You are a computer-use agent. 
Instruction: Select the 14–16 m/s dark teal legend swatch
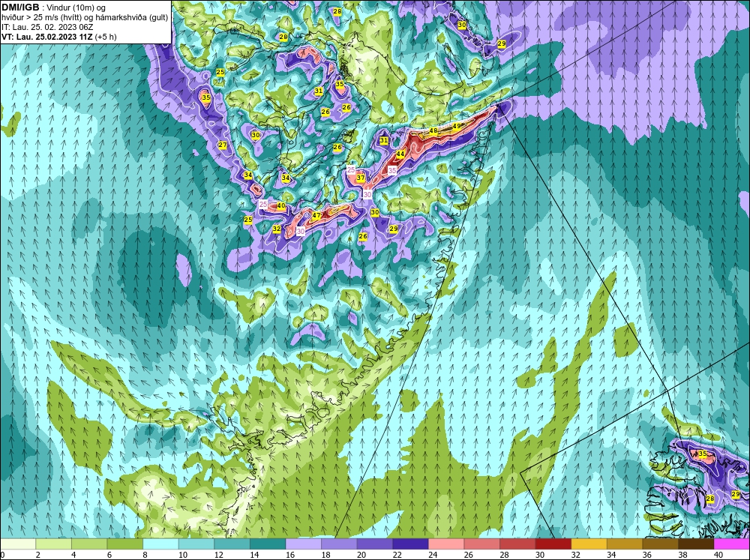click(268, 544)
